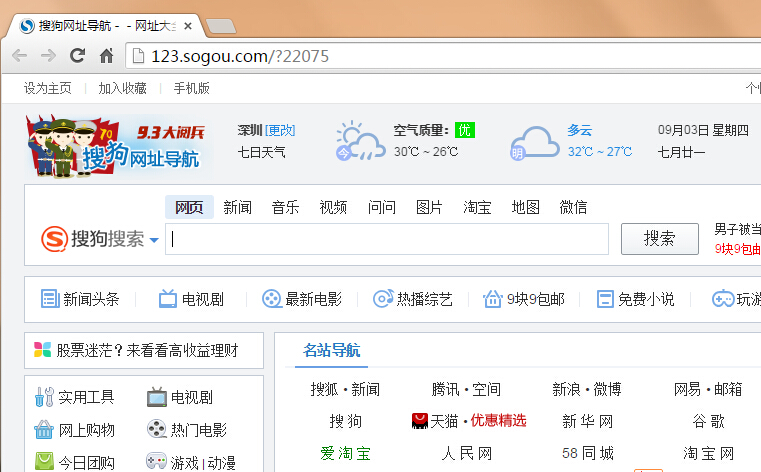The height and width of the screenshot is (472, 761).
Task: Select the 视频 search tab
Action: click(x=333, y=207)
